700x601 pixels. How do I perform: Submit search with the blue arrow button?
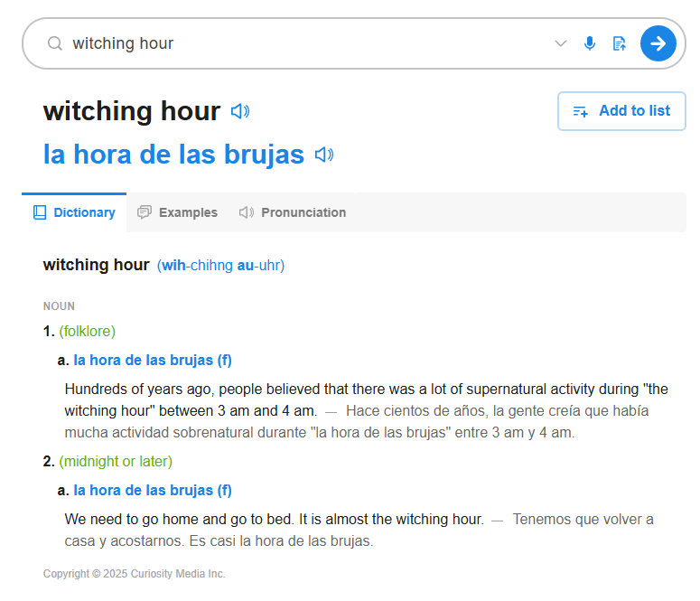click(x=658, y=43)
